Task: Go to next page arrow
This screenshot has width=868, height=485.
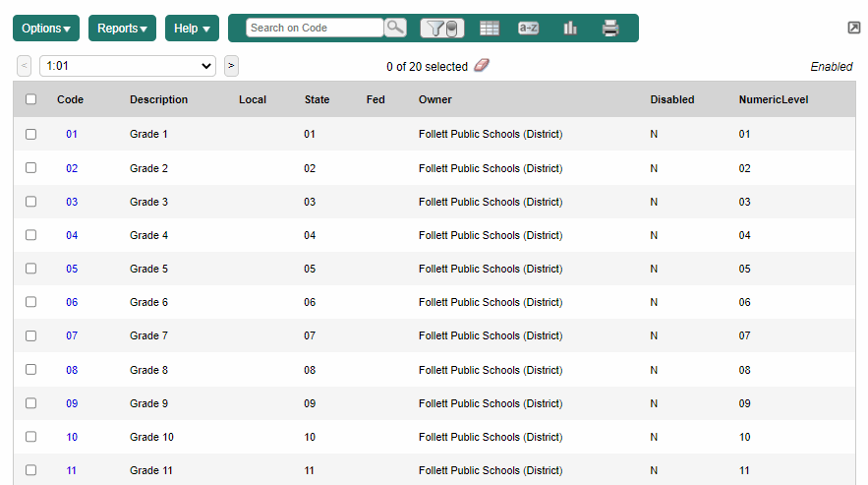Action: coord(231,66)
